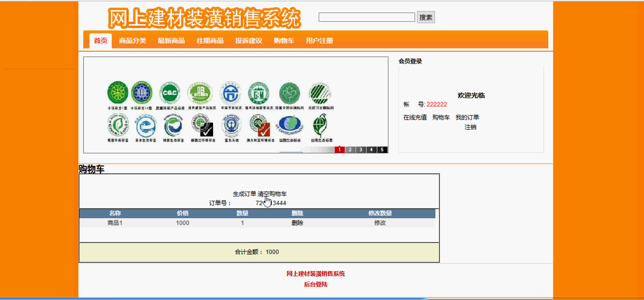
Task: Click the 商品1 product name cell
Action: click(115, 223)
